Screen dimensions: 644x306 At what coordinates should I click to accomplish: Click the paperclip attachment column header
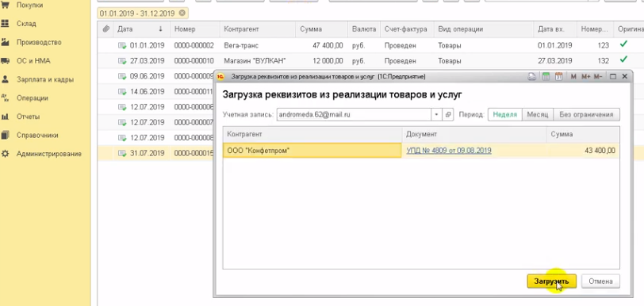[106, 29]
